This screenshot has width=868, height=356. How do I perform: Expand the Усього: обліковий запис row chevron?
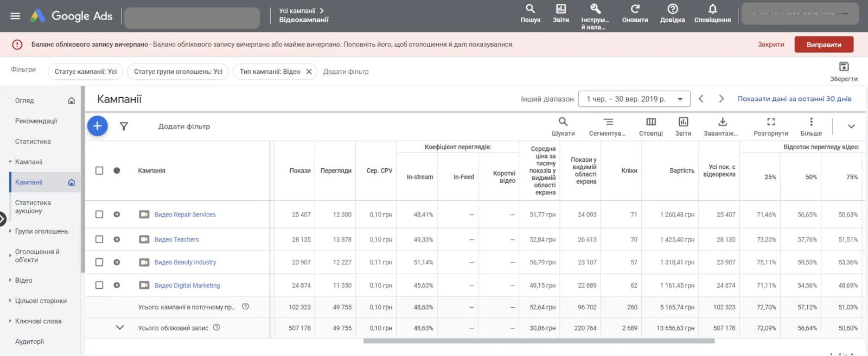(x=120, y=327)
